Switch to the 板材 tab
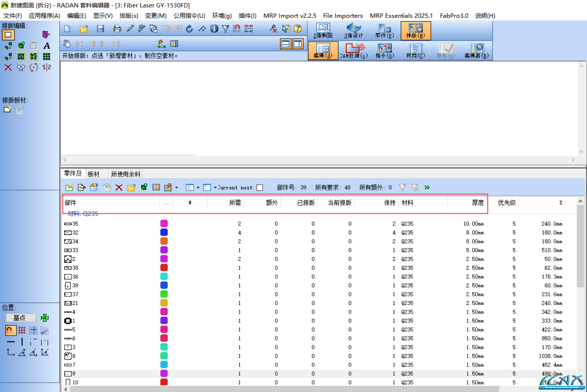Screen dimensions: 587x392 pyautogui.click(x=93, y=174)
